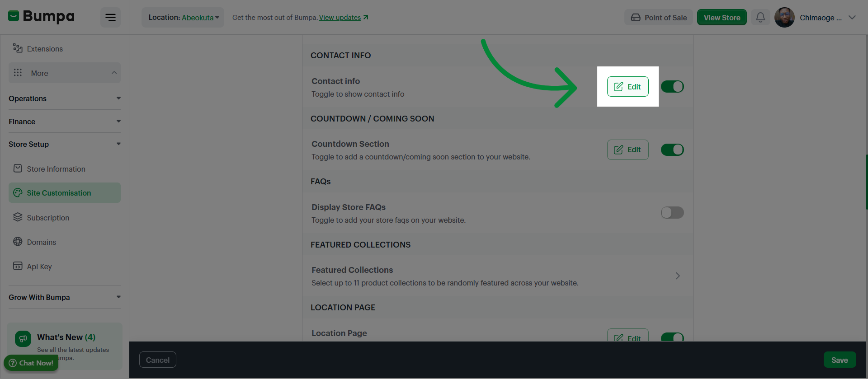Click Edit button for Contact info
Viewport: 868px width, 379px height.
pos(627,87)
